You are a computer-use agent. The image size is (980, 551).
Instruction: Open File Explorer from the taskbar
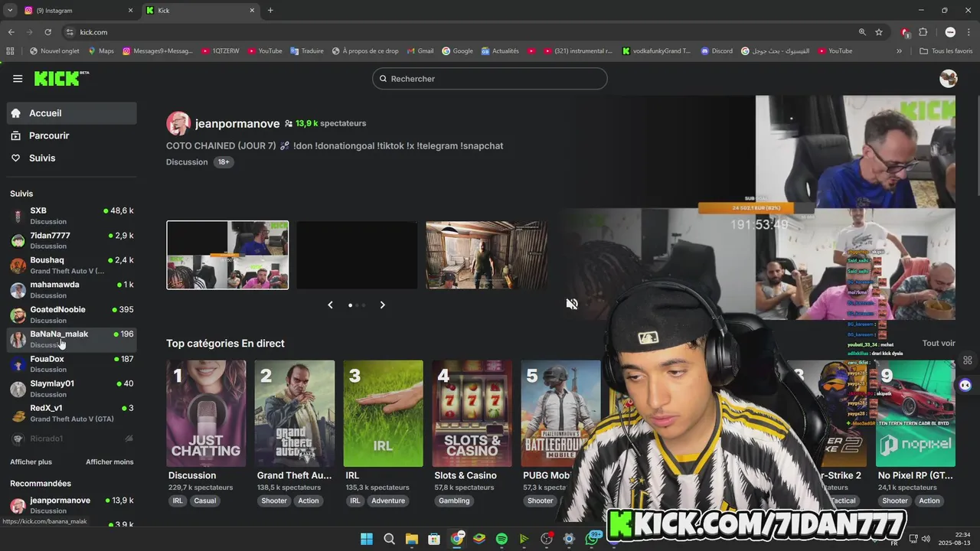[412, 539]
